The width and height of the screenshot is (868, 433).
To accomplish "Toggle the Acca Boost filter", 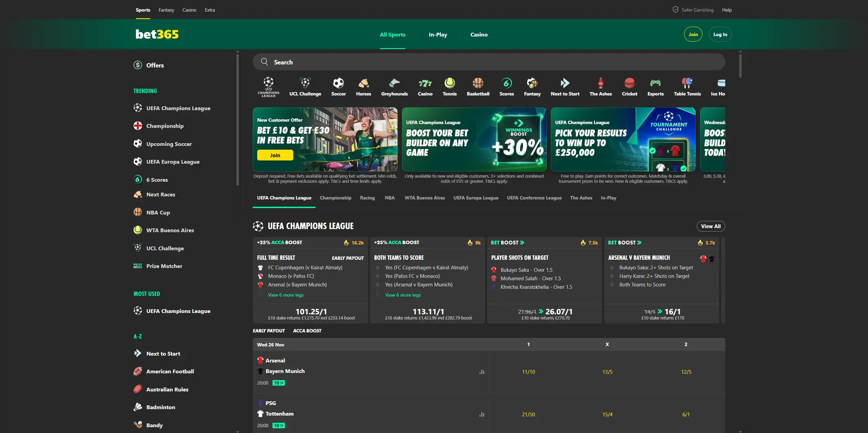I will [307, 331].
